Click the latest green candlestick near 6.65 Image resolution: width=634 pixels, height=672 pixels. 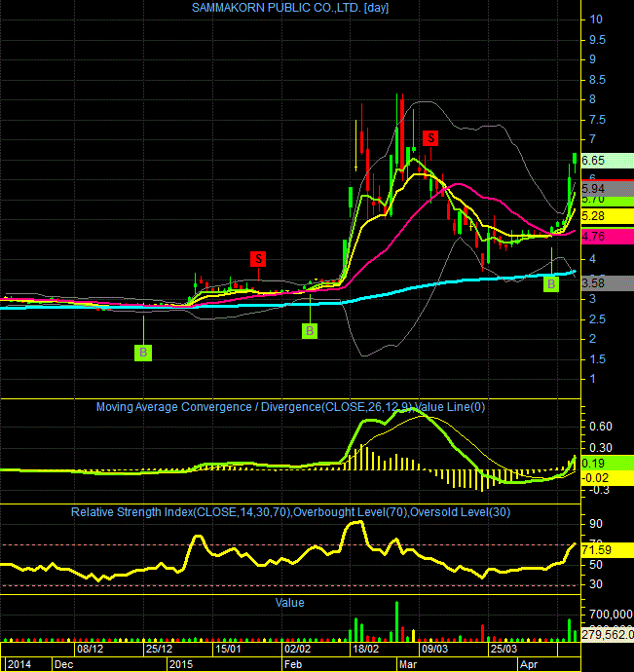pos(575,158)
